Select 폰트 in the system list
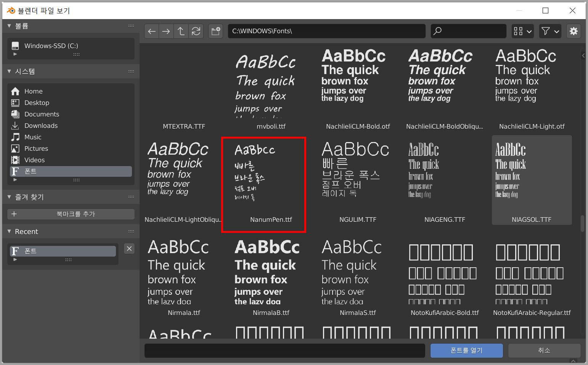This screenshot has height=365, width=588. 71,171
